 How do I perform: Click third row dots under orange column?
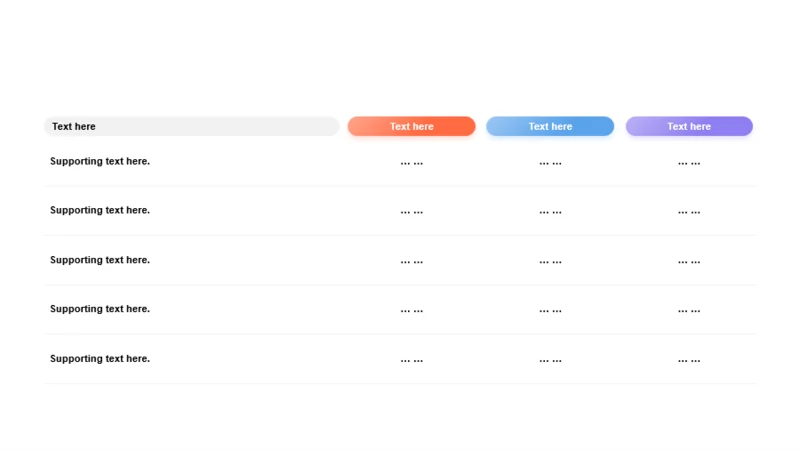(412, 262)
